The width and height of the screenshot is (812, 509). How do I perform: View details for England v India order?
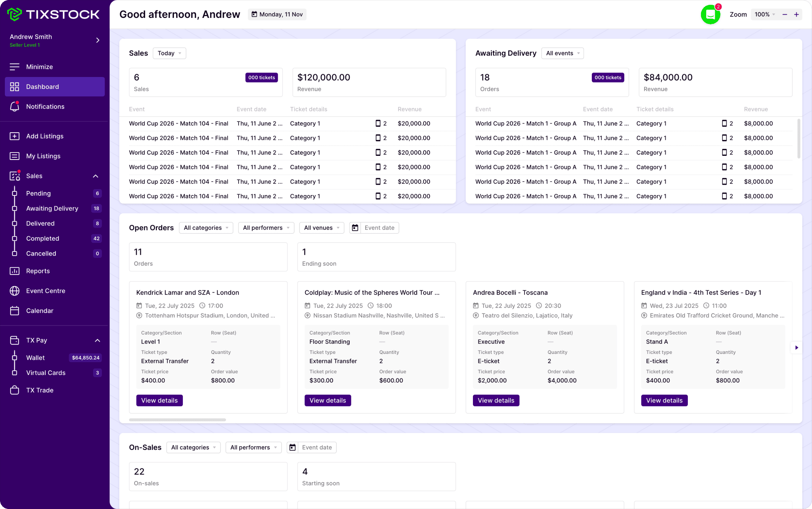coord(664,400)
